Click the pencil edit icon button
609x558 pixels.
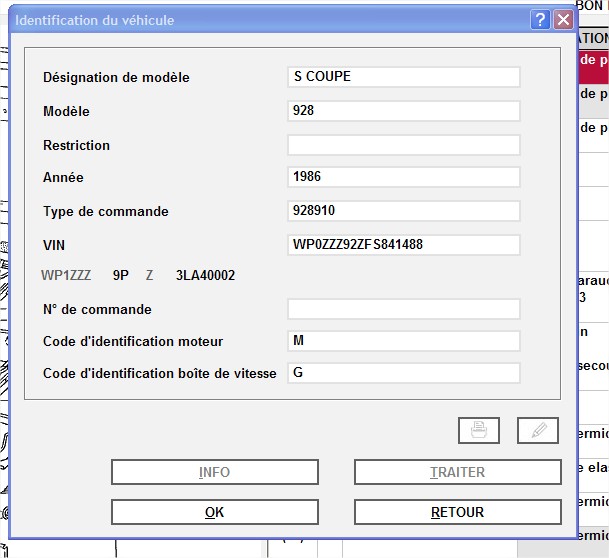click(x=538, y=430)
